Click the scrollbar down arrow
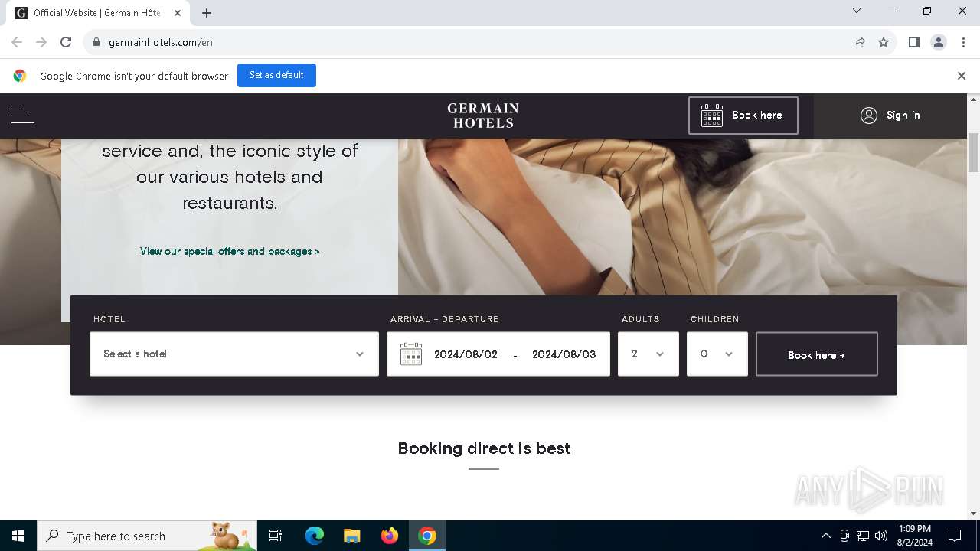The image size is (980, 551). 974,514
